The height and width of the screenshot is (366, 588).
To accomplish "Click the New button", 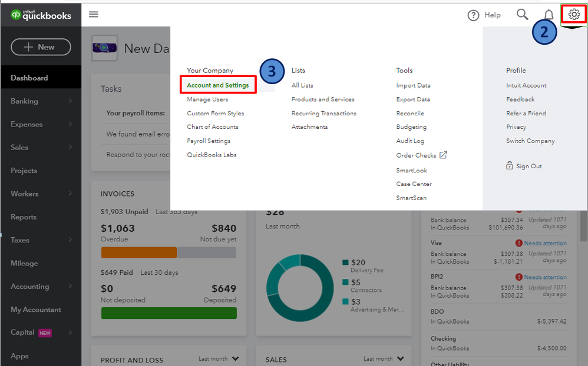I will [41, 47].
